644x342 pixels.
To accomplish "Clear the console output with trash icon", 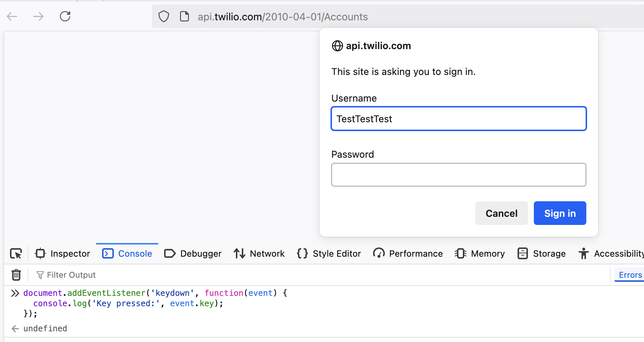I will pos(16,275).
